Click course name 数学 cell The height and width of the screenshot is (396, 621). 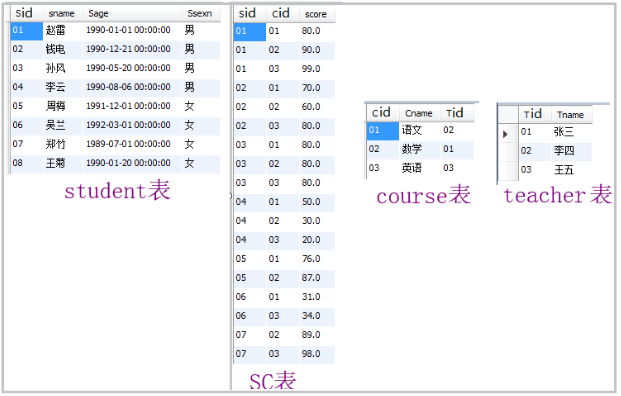tap(419, 149)
